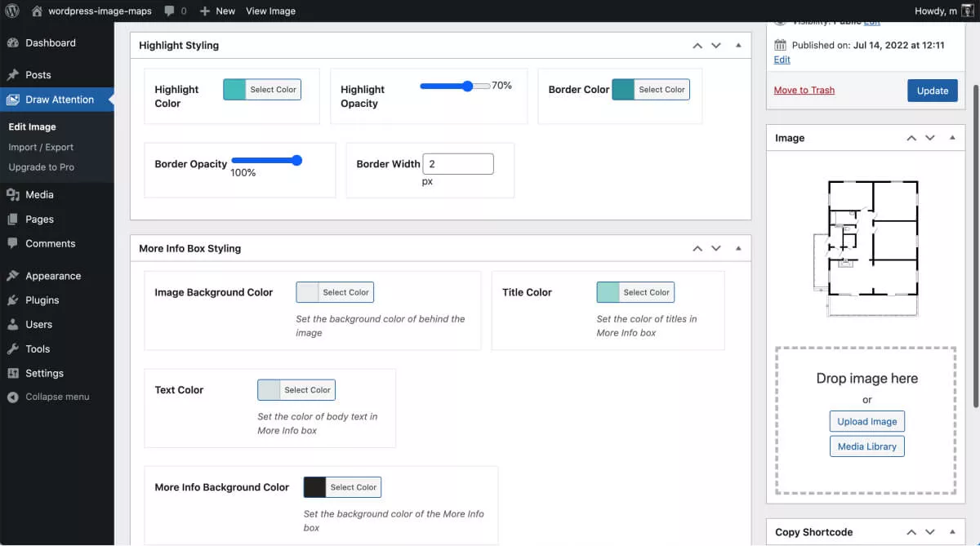Open the Media Library button
980x546 pixels.
[x=866, y=446]
